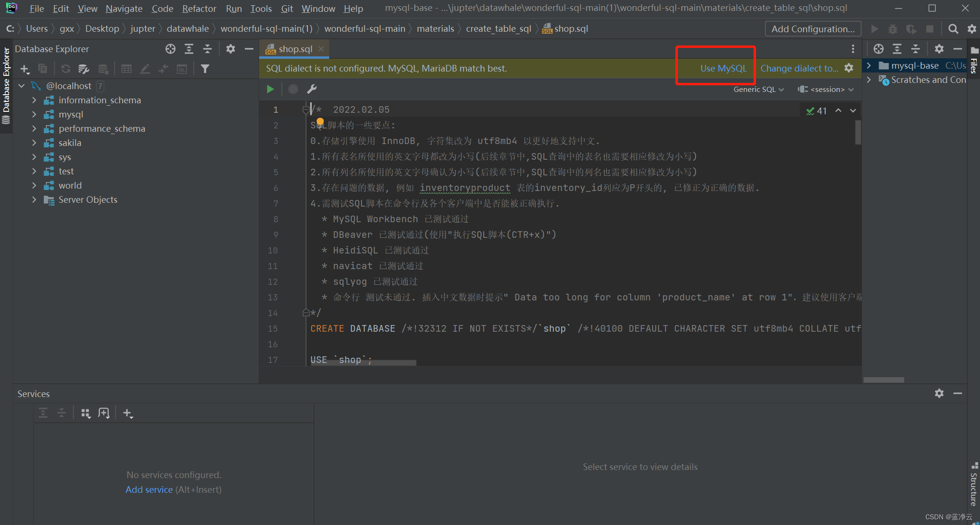The height and width of the screenshot is (525, 980).
Task: Click the Run/Execute SQL script icon
Action: pyautogui.click(x=270, y=89)
